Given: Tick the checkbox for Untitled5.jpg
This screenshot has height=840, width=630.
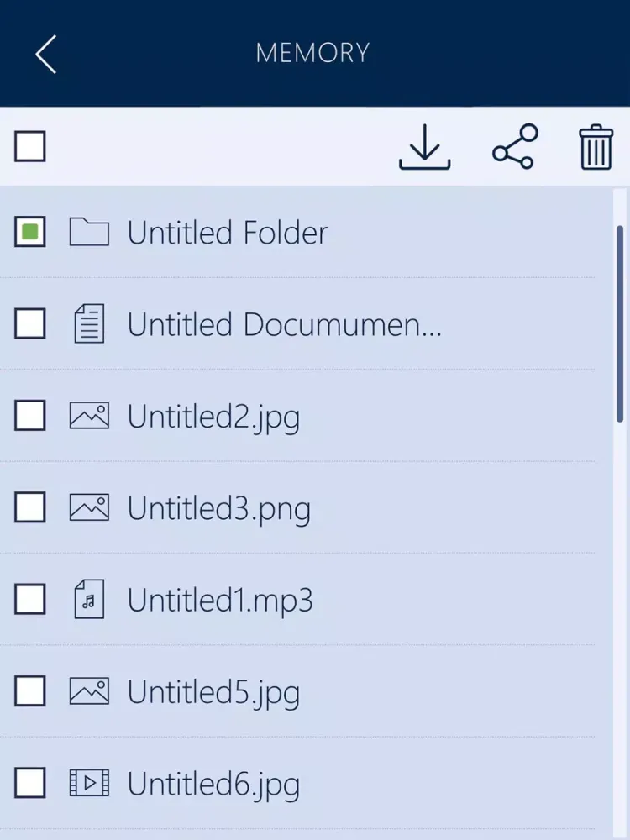Looking at the screenshot, I should [x=30, y=691].
